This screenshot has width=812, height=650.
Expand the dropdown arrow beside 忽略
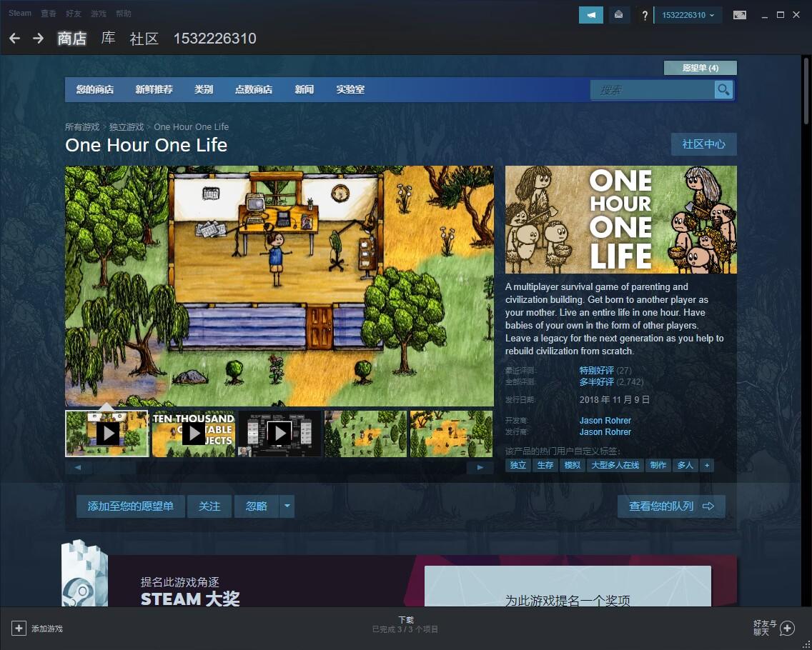coord(287,506)
